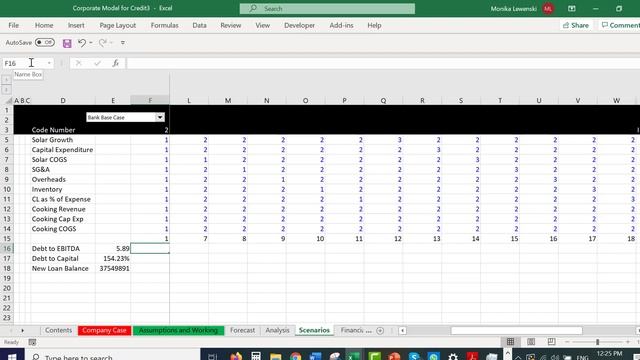Open the Data ribbon tab

pyautogui.click(x=199, y=25)
